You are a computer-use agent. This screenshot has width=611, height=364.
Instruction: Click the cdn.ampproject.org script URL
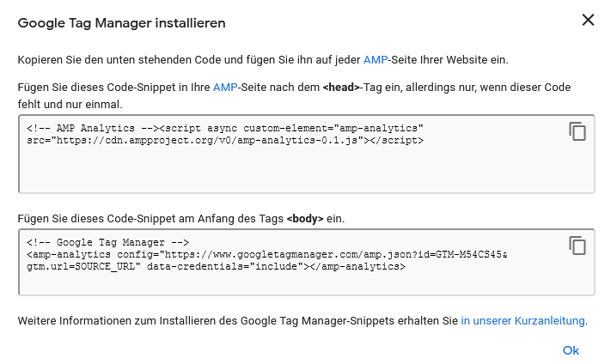click(206, 139)
